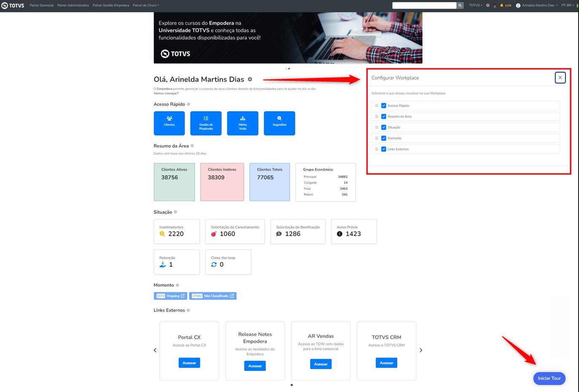
Task: Click the drag handle for Links Externos row
Action: [x=377, y=149]
